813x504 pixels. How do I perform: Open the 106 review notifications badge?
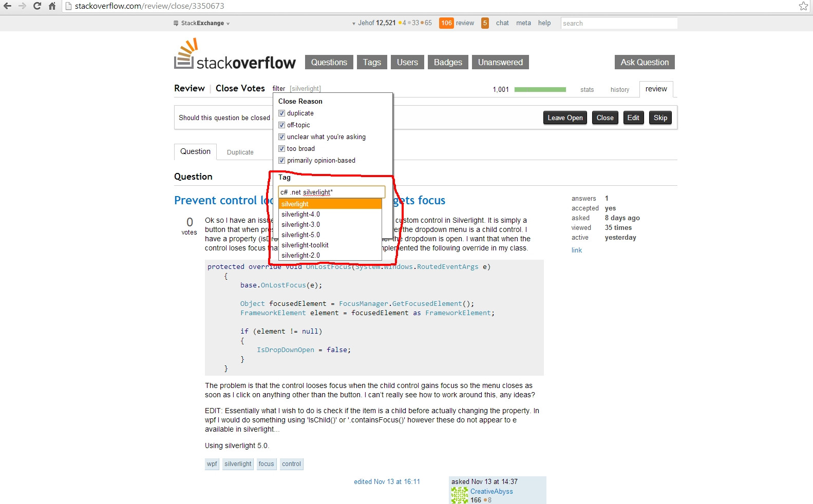(x=446, y=23)
